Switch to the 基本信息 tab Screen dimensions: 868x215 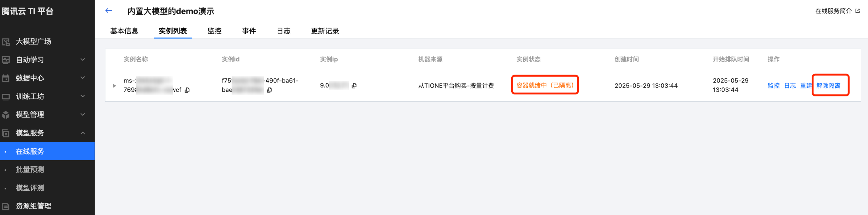point(124,31)
